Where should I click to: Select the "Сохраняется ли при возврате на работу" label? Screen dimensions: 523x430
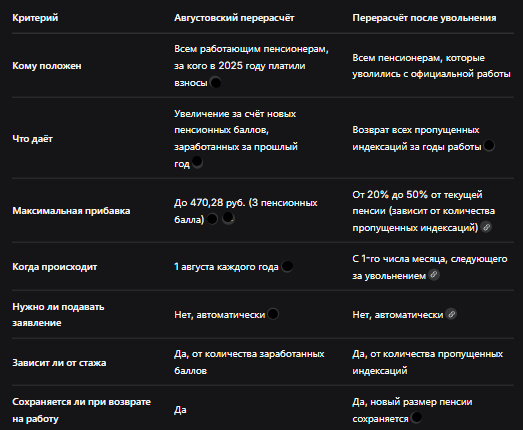pos(81,410)
